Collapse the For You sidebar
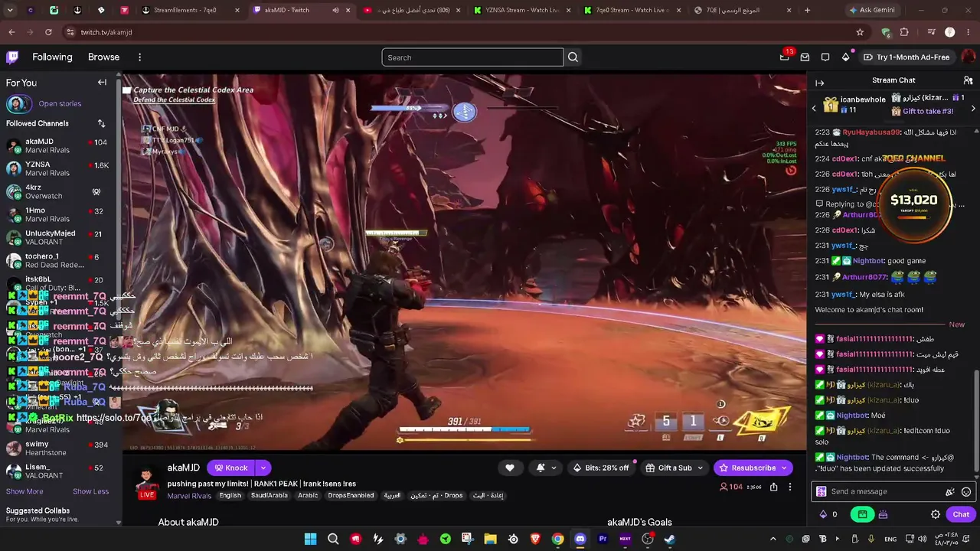The image size is (980, 551). click(x=102, y=83)
